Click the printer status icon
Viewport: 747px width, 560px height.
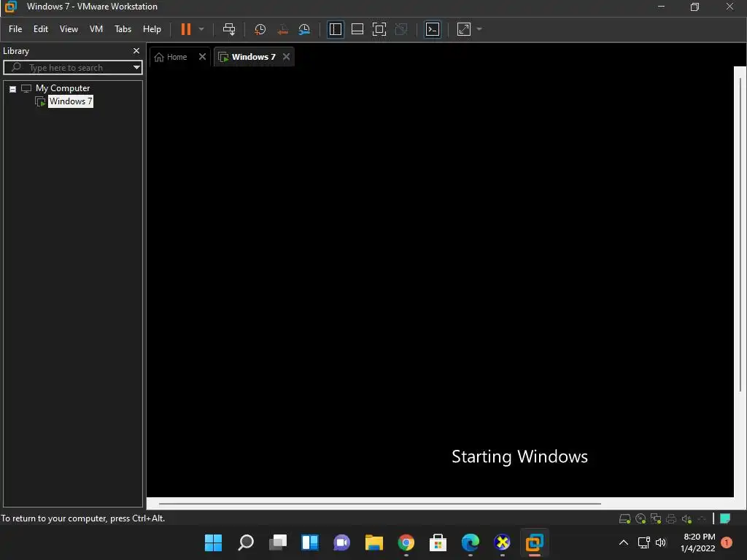[x=671, y=519]
